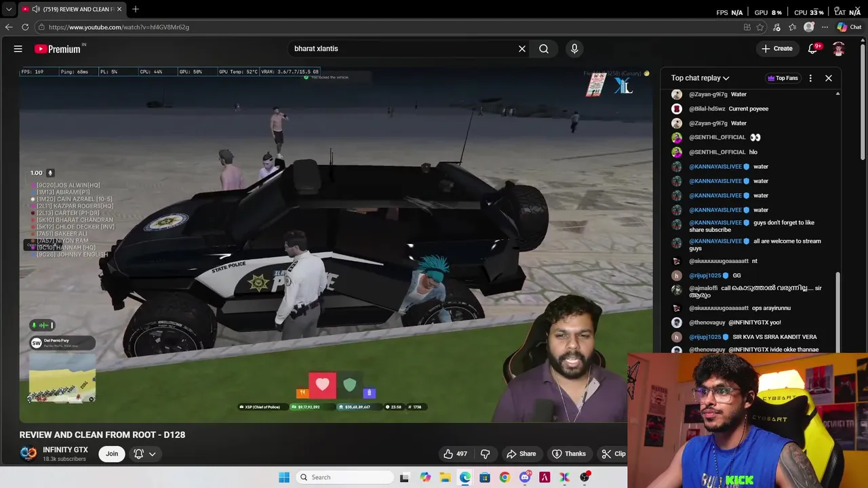
Task: Open Google Chrome from taskbar
Action: point(505,477)
